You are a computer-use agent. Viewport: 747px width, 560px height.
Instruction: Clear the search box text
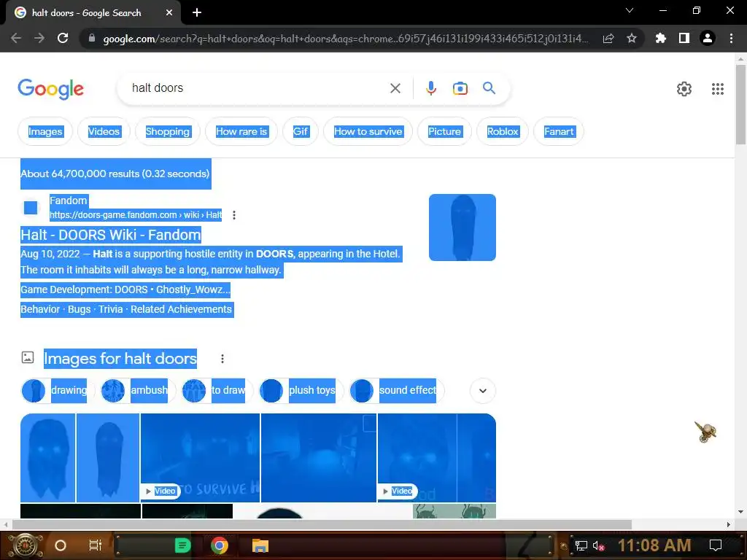coord(395,88)
